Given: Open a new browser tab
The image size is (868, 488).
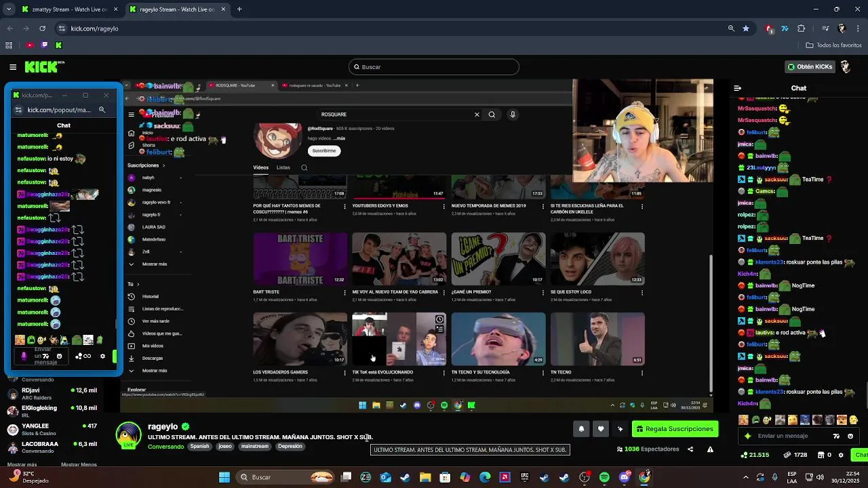Looking at the screenshot, I should (x=239, y=9).
